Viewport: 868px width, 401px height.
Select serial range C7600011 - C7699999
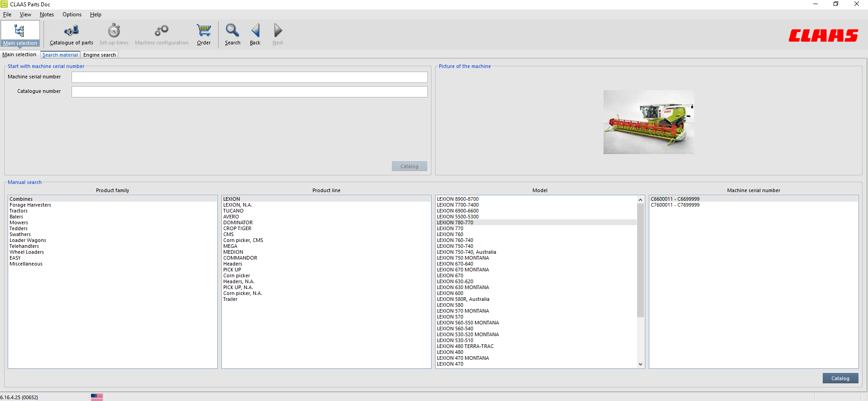(753, 205)
